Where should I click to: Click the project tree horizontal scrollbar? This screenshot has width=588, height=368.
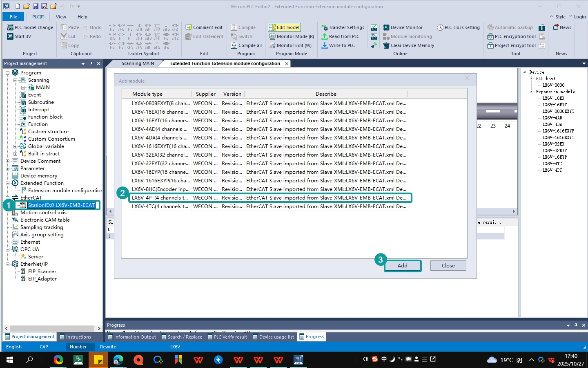coord(52,328)
